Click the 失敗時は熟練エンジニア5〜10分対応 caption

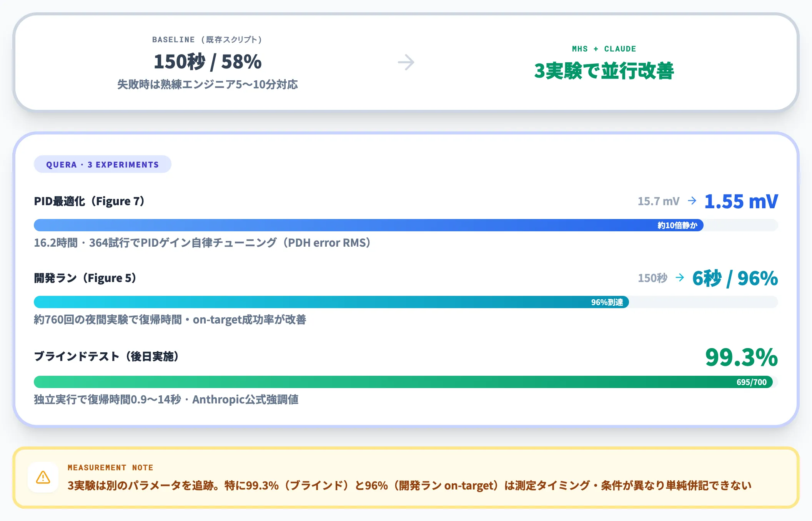pos(208,85)
